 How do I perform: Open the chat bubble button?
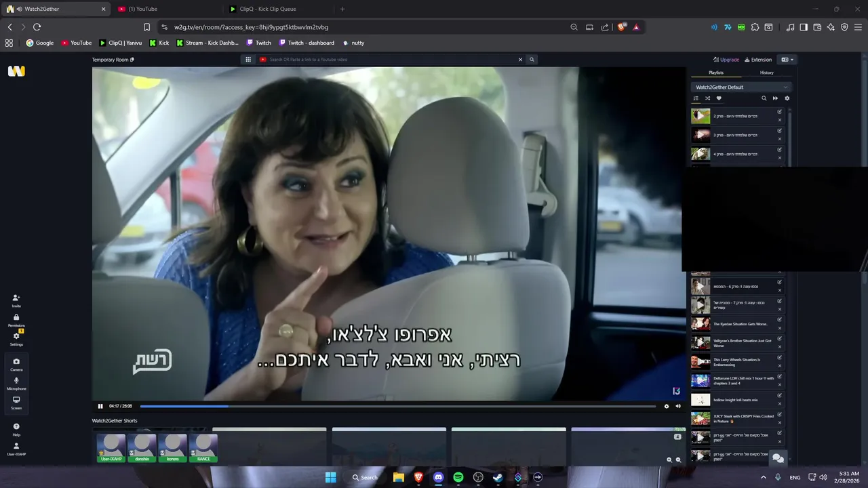(x=778, y=458)
